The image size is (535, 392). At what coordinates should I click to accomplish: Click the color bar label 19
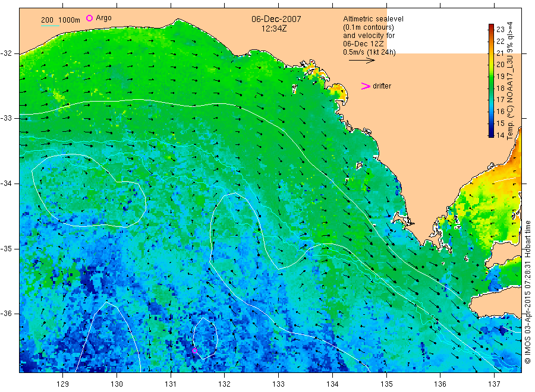tap(500, 77)
